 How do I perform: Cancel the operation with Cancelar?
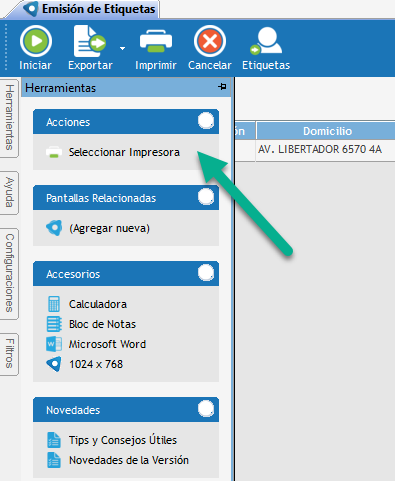(210, 48)
